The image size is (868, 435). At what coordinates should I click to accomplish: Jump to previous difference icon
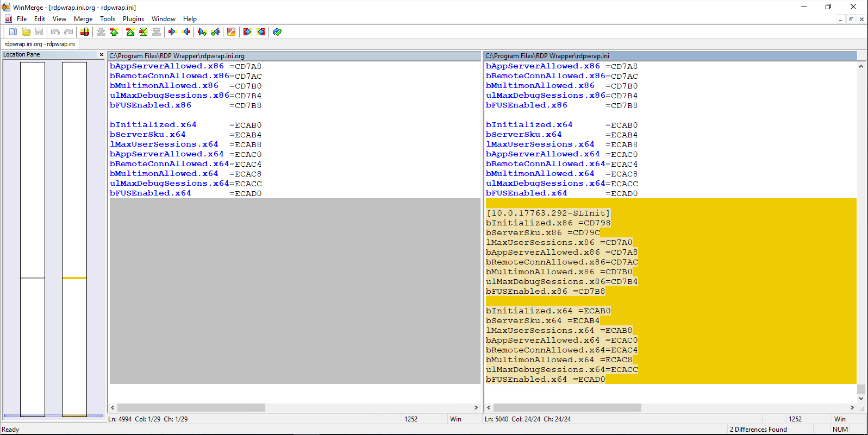point(114,32)
